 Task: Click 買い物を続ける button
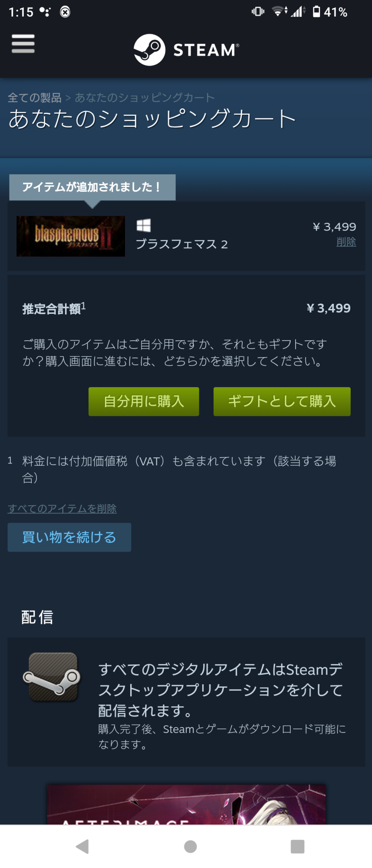[x=69, y=537]
